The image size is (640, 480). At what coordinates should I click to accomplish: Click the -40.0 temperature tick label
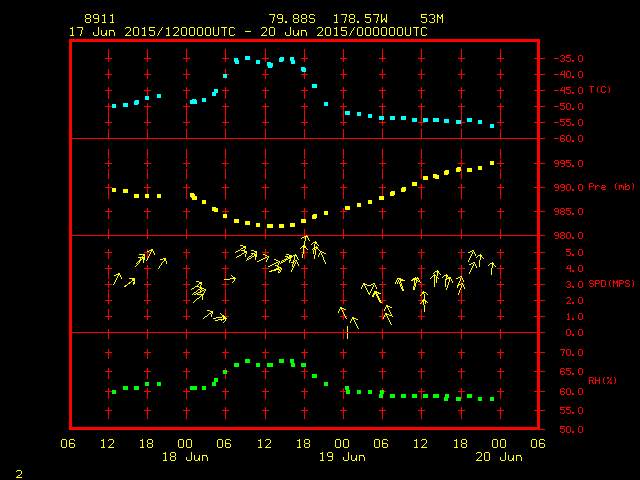[568, 75]
